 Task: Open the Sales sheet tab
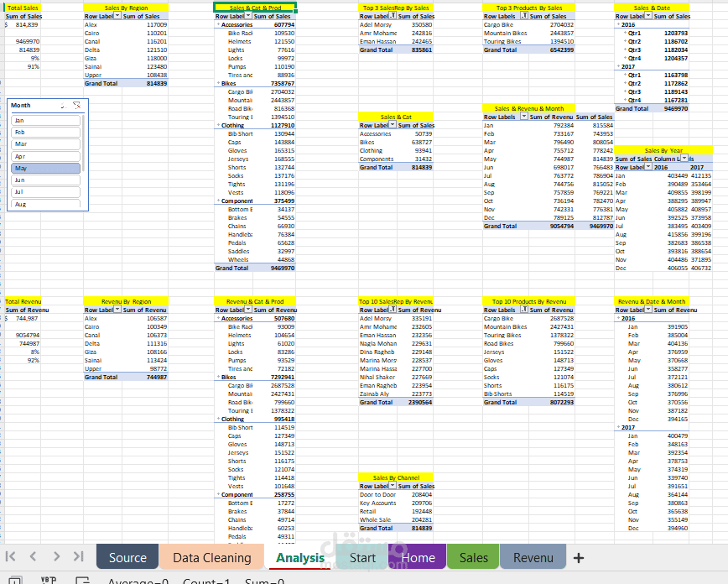pyautogui.click(x=474, y=557)
